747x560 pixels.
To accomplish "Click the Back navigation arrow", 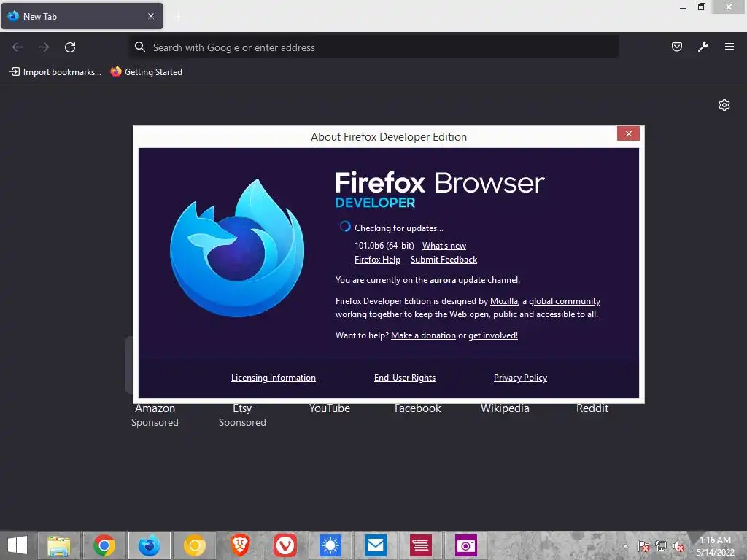I will [x=18, y=47].
